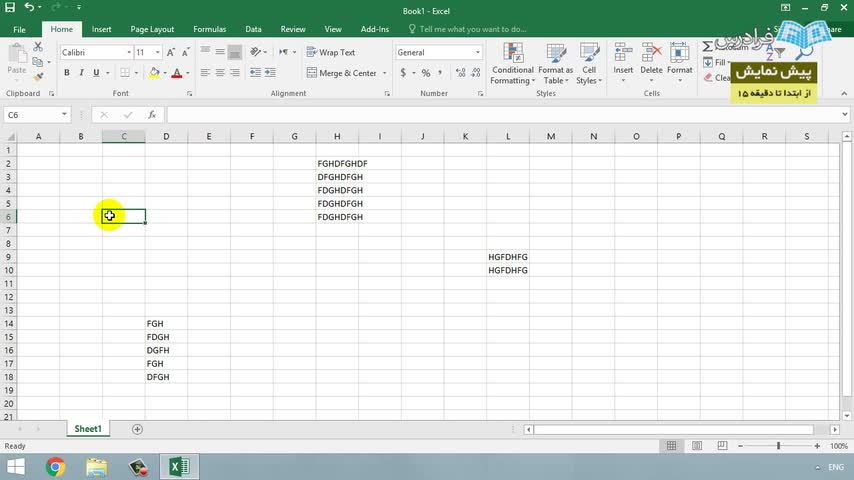Collapse the ribbon with the chevron
This screenshot has width=854, height=480.
click(x=844, y=94)
